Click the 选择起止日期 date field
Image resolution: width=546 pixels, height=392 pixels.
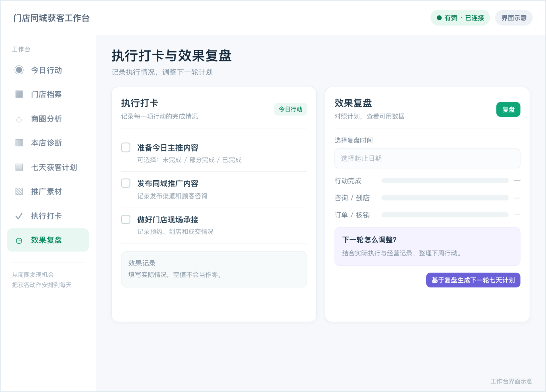coord(427,158)
